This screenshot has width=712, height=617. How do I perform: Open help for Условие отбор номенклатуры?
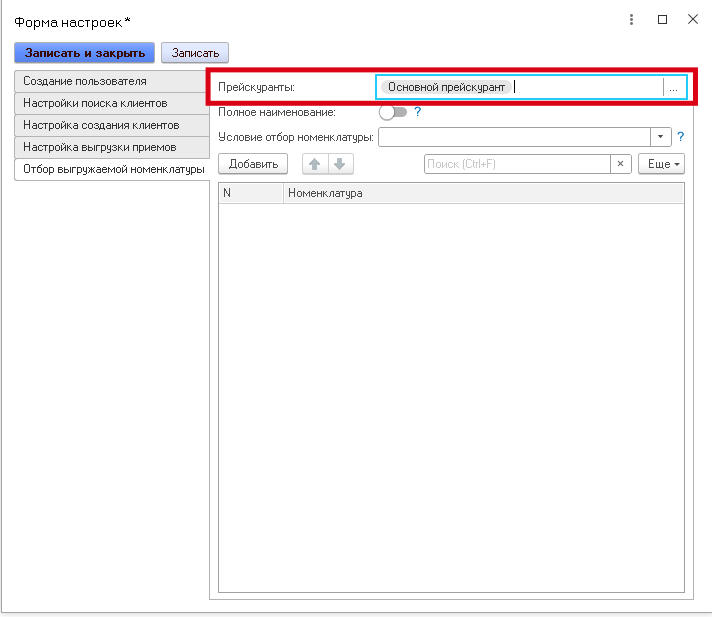680,137
